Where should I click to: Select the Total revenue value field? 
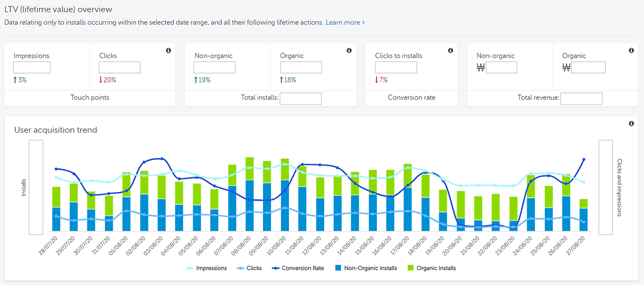coord(581,99)
